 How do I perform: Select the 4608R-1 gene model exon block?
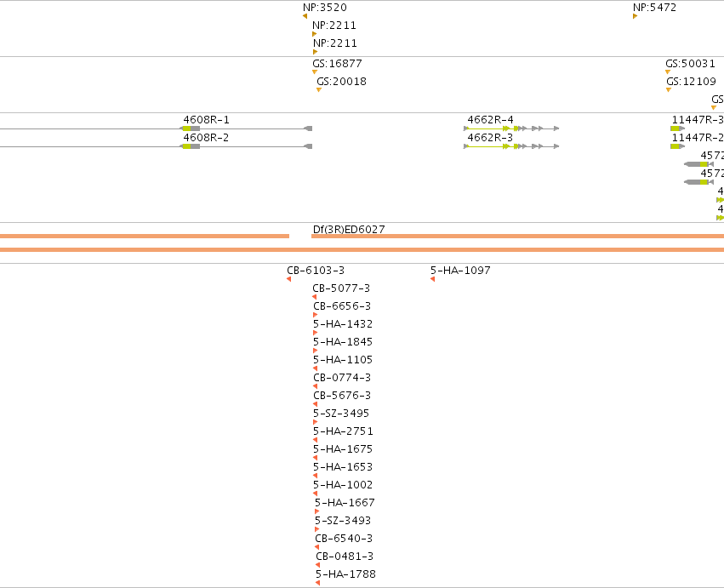coord(191,128)
